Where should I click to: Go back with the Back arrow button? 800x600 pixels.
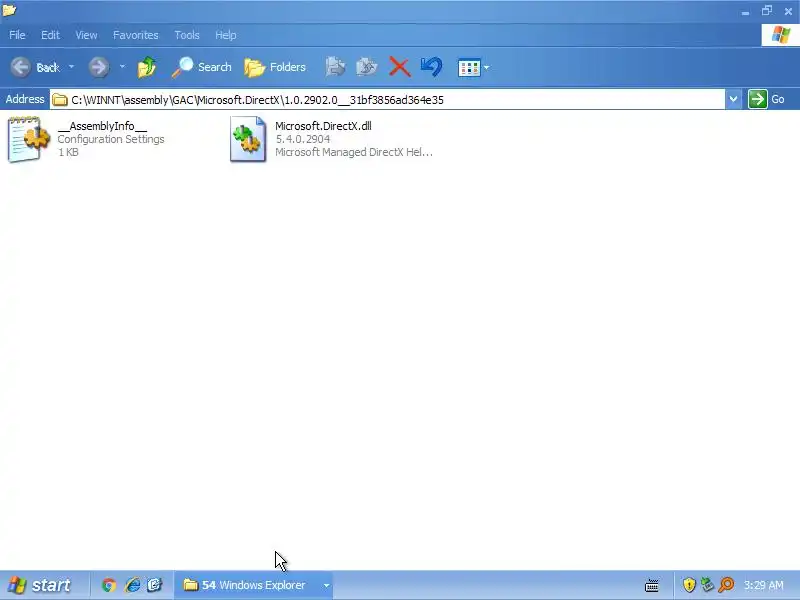35,67
